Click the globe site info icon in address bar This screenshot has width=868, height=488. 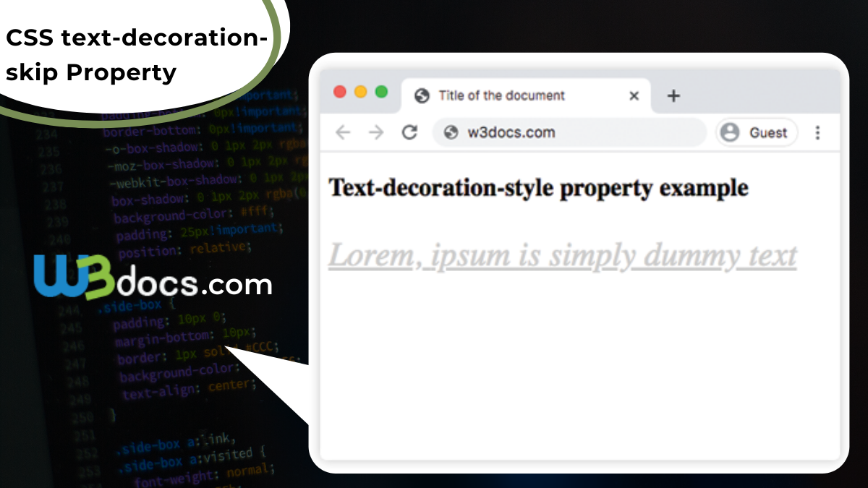[451, 132]
